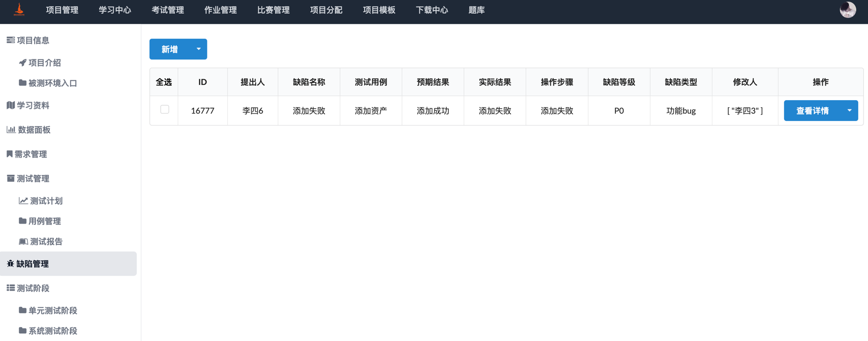This screenshot has height=341, width=868.
Task: Click the 全选 column header
Action: tap(164, 82)
